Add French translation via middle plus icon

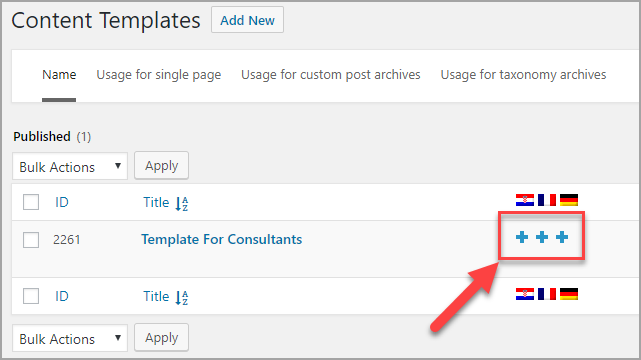[x=542, y=237]
